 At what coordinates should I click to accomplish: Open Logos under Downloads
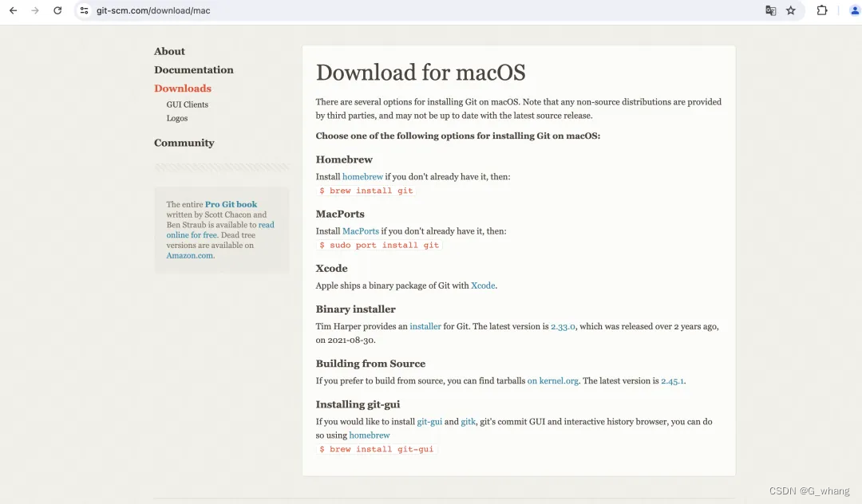[x=177, y=118]
